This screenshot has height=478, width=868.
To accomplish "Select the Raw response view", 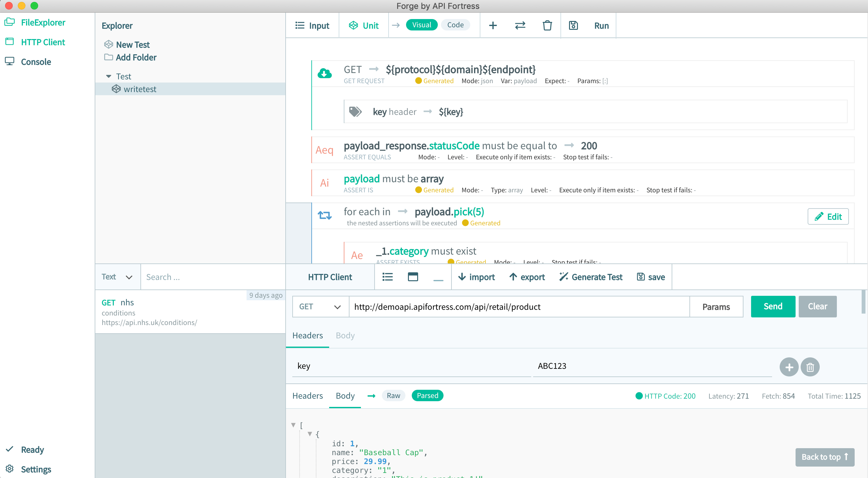I will pos(393,395).
